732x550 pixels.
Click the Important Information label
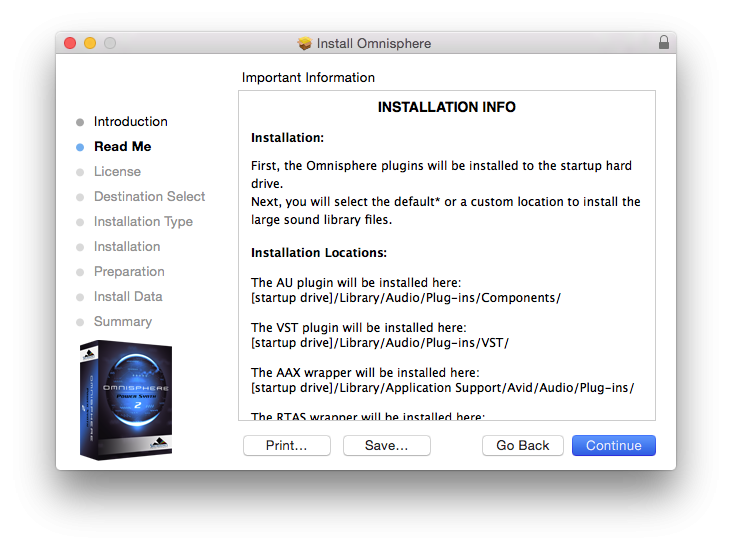tap(308, 78)
